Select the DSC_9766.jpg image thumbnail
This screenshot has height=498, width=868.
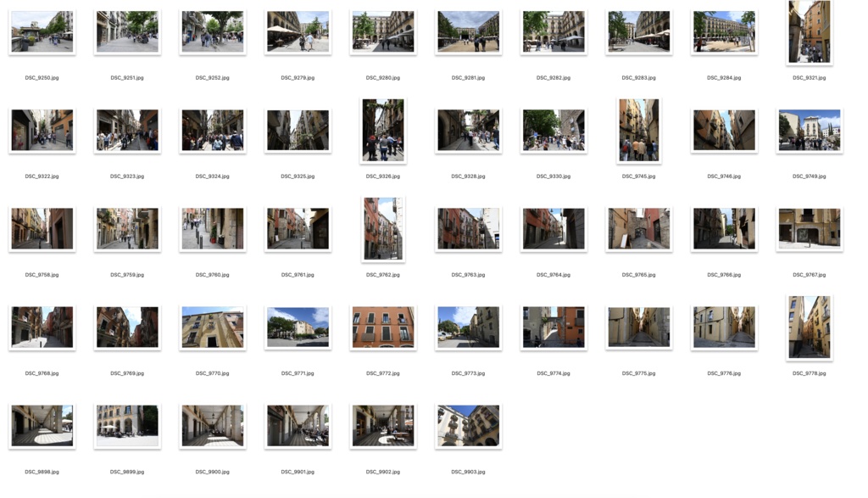[724, 229]
